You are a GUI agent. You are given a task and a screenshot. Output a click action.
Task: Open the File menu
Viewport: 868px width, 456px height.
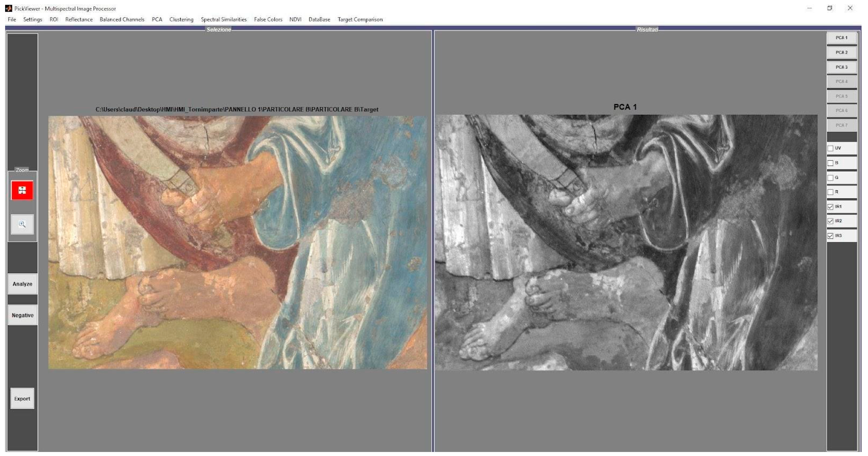[12, 20]
